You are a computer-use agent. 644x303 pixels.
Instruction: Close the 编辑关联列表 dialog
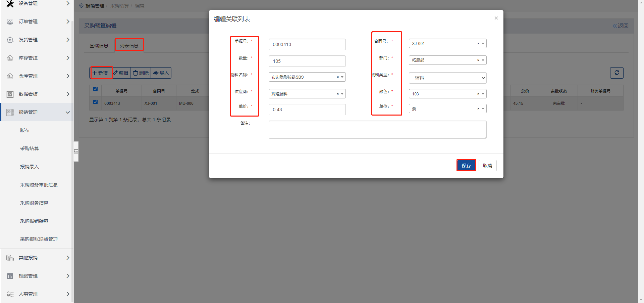pos(496,18)
